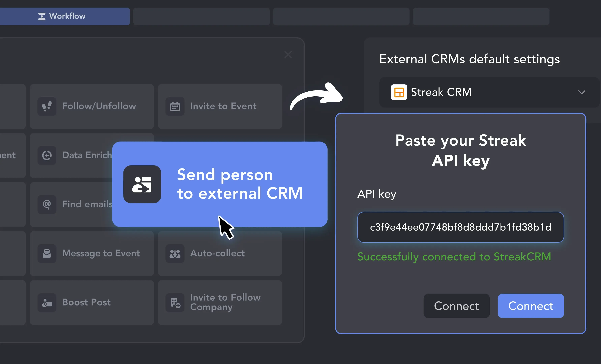Close the action picker with the X
Viewport: 601px width, 364px height.
tap(288, 55)
